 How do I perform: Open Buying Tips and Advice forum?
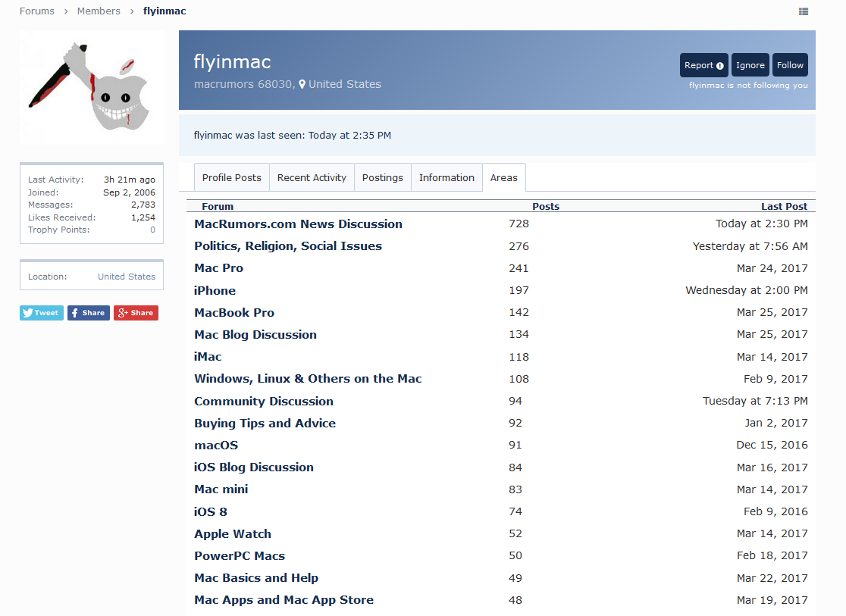click(x=265, y=424)
